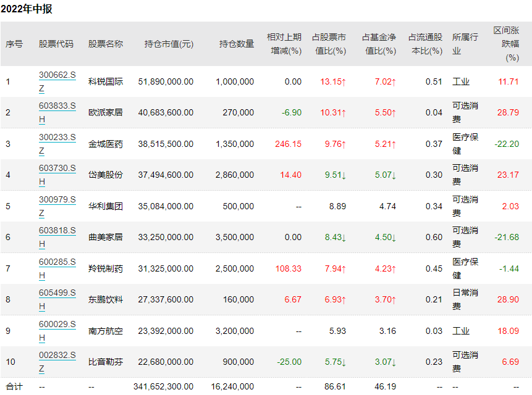Open stock code 300979.SZ
The image size is (532, 395).
point(57,199)
